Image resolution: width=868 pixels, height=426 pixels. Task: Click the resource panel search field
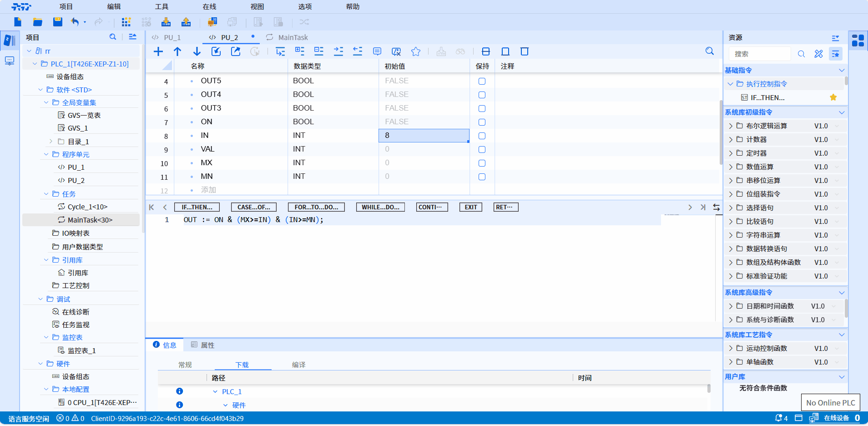760,54
